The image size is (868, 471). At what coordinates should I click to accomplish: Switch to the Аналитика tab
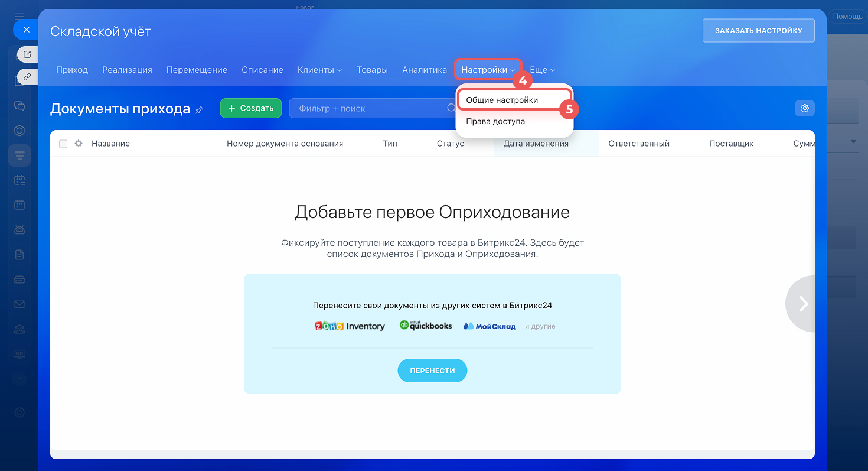(425, 70)
